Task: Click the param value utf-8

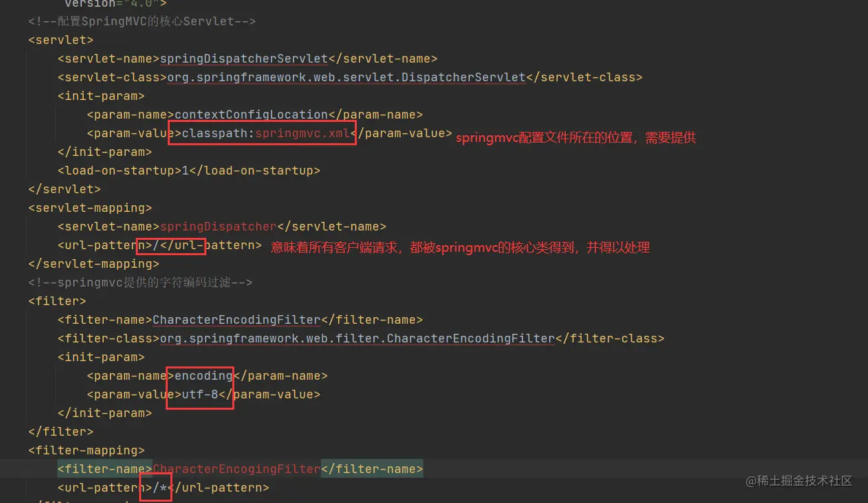Action: click(200, 394)
